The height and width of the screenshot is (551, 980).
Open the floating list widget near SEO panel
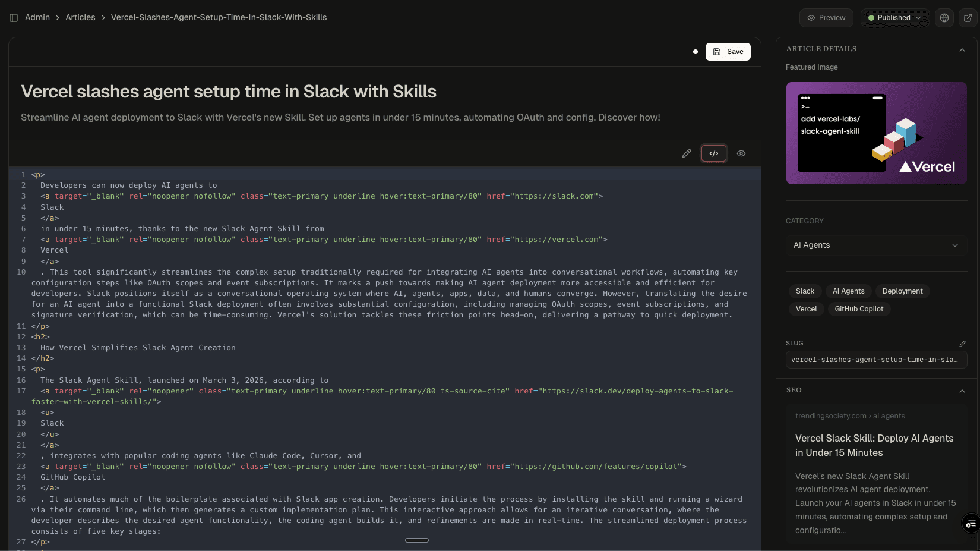[971, 524]
